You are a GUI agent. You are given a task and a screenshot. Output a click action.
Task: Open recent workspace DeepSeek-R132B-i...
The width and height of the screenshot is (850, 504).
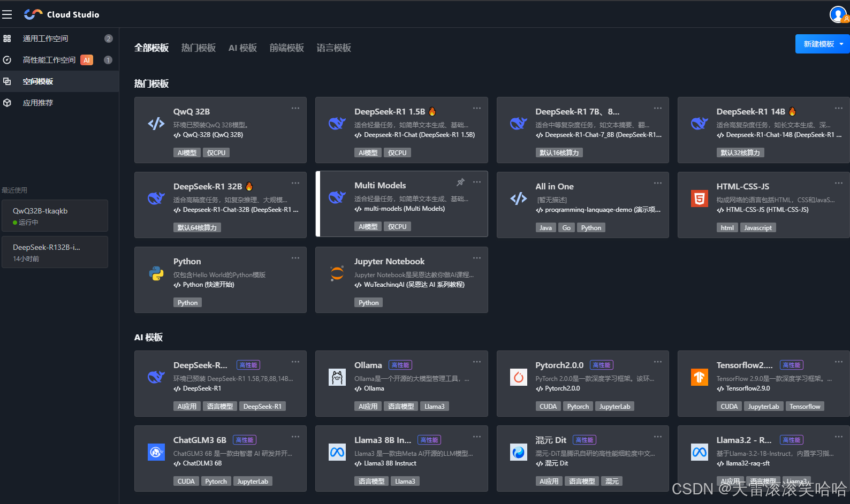[x=55, y=252]
